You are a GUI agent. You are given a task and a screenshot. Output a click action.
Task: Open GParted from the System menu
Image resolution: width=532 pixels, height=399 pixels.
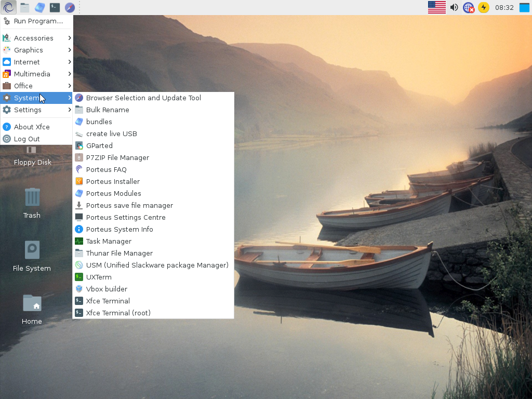(153, 145)
